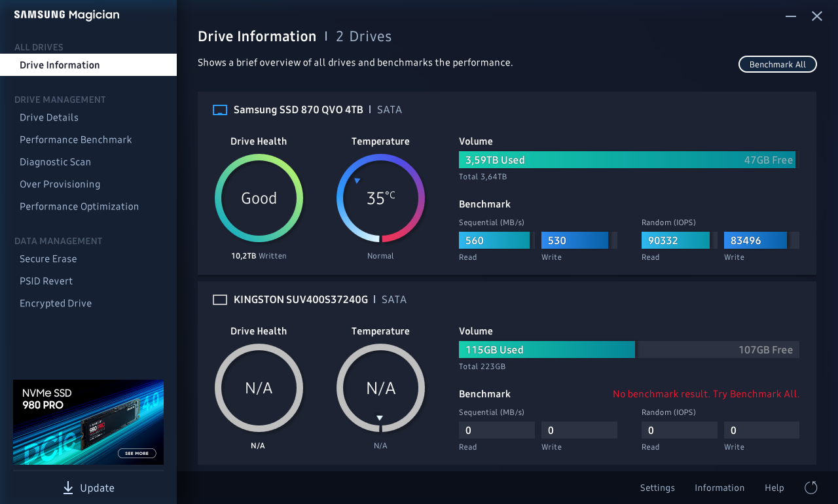Open Diagnostic Scan section

pyautogui.click(x=56, y=162)
